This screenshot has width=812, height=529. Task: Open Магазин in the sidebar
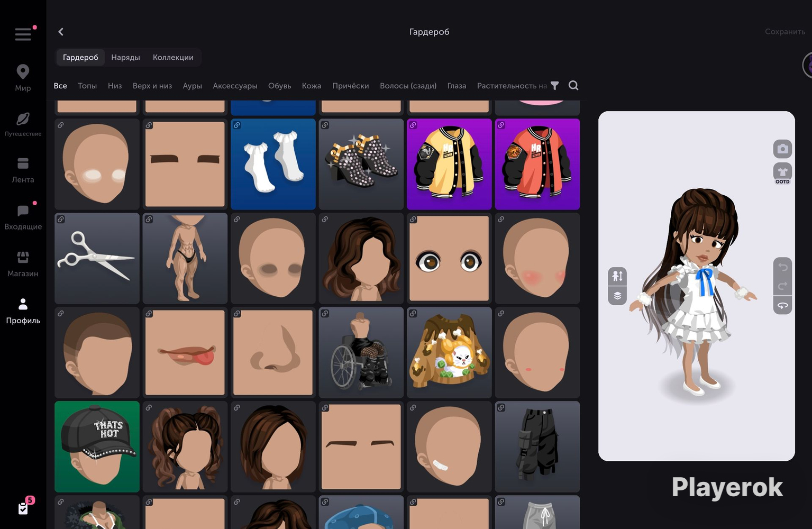click(x=23, y=263)
